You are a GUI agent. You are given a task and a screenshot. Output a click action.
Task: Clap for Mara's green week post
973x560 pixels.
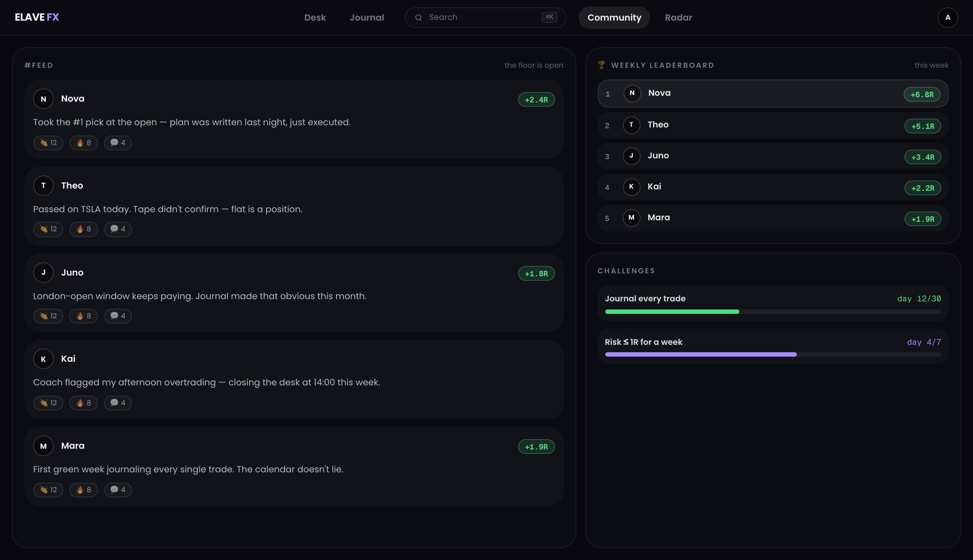(48, 490)
